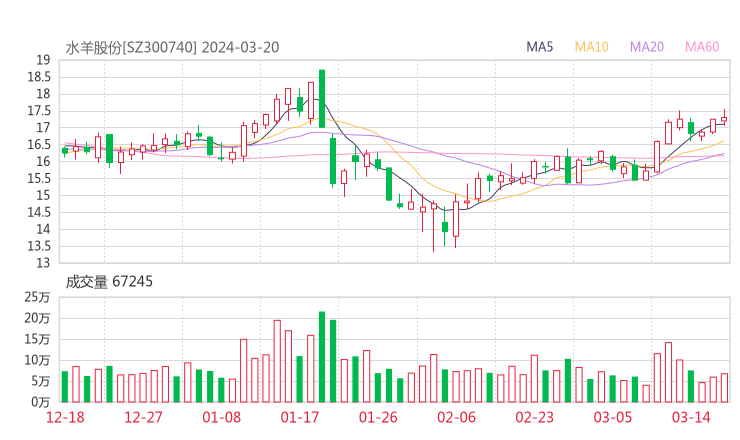The height and width of the screenshot is (440, 740).
Task: Select the tallest green candlestick near 18.5
Action: (322, 99)
